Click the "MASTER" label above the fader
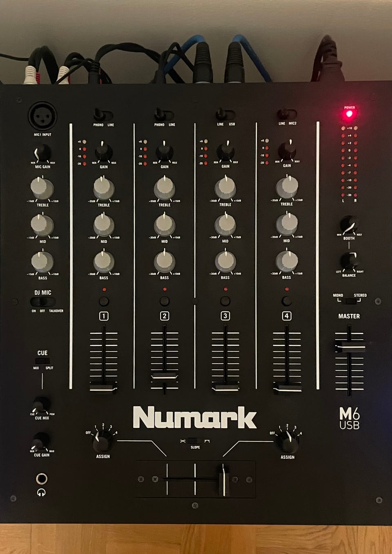Image resolution: width=392 pixels, height=554 pixels. 349,316
